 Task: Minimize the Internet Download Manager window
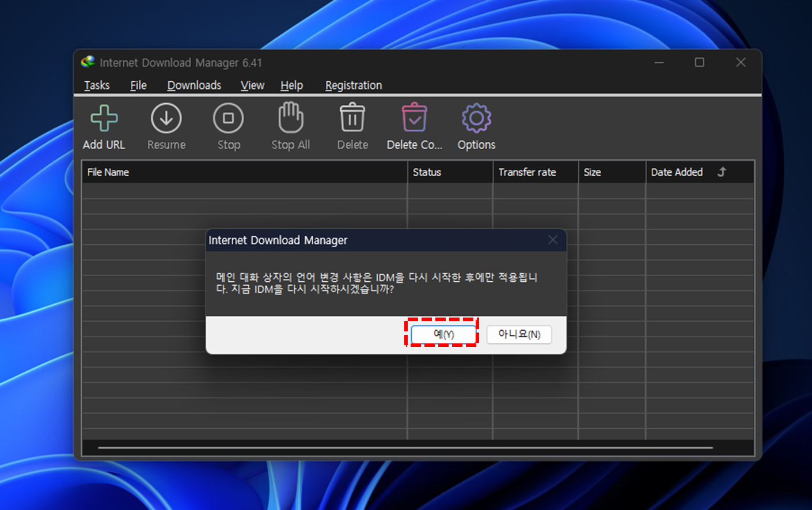point(659,62)
